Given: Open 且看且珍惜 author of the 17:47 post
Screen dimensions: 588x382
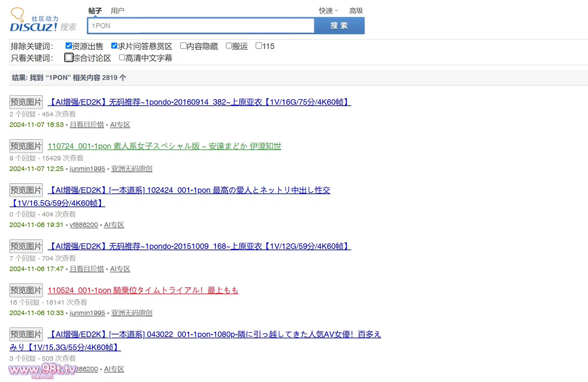Looking at the screenshot, I should point(87,269).
